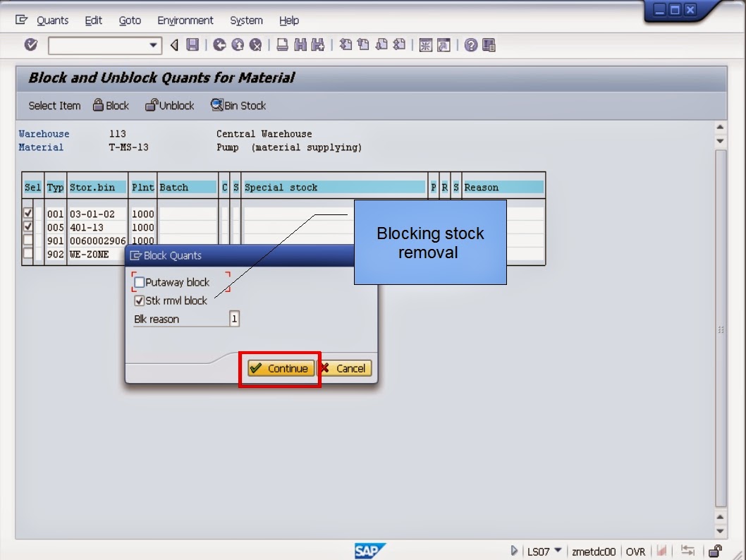The height and width of the screenshot is (560, 746).
Task: Enable the Putaway block checkbox
Action: click(139, 281)
